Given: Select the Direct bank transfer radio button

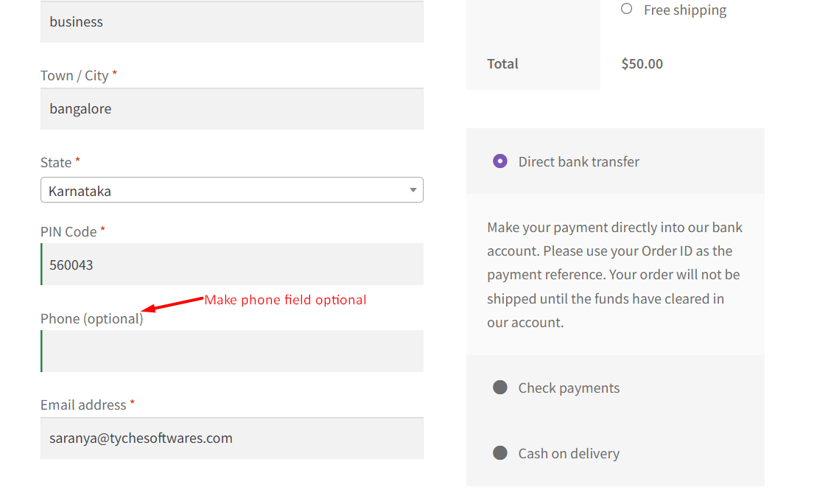Looking at the screenshot, I should click(x=500, y=161).
